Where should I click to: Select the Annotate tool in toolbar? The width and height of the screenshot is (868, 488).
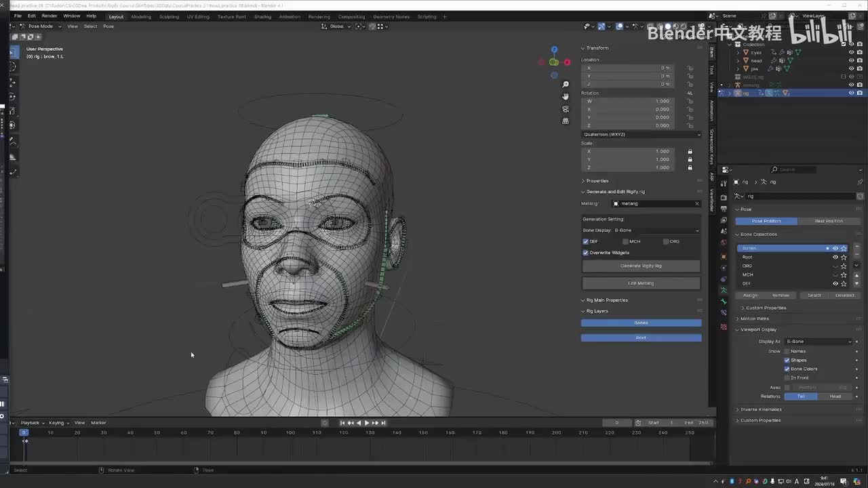pyautogui.click(x=12, y=141)
